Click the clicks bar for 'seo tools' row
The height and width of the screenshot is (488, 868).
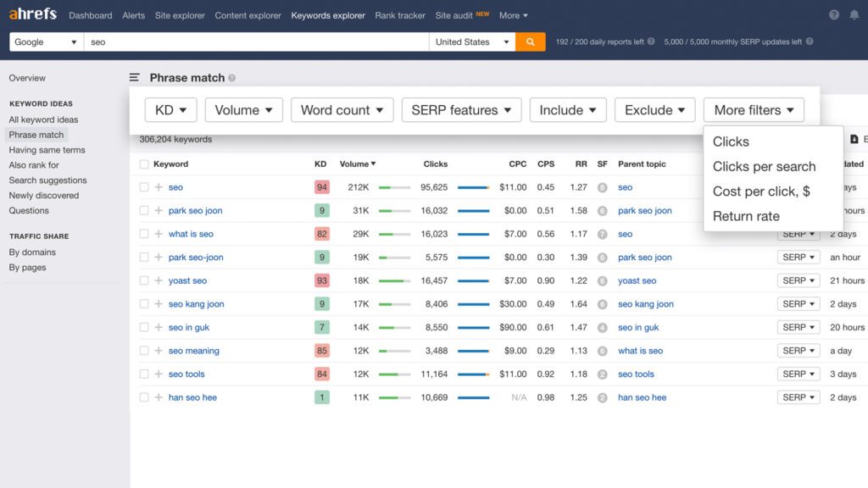pos(473,374)
